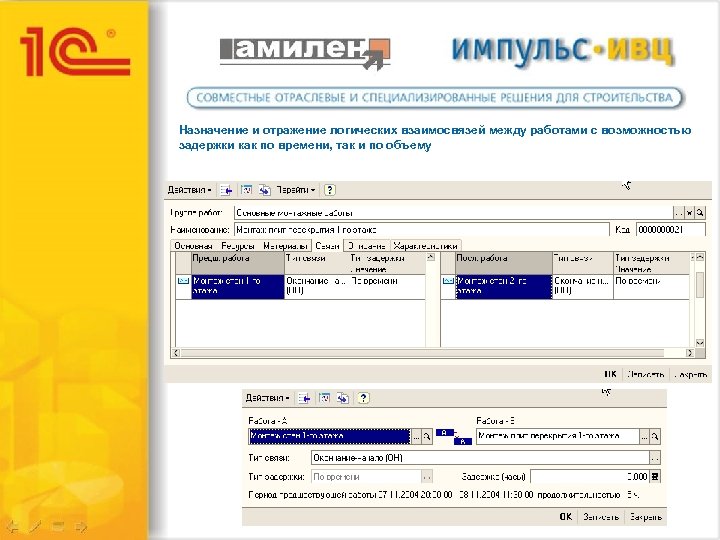Click Закрыть in the lower link form
The height and width of the screenshot is (540, 720).
tap(645, 517)
